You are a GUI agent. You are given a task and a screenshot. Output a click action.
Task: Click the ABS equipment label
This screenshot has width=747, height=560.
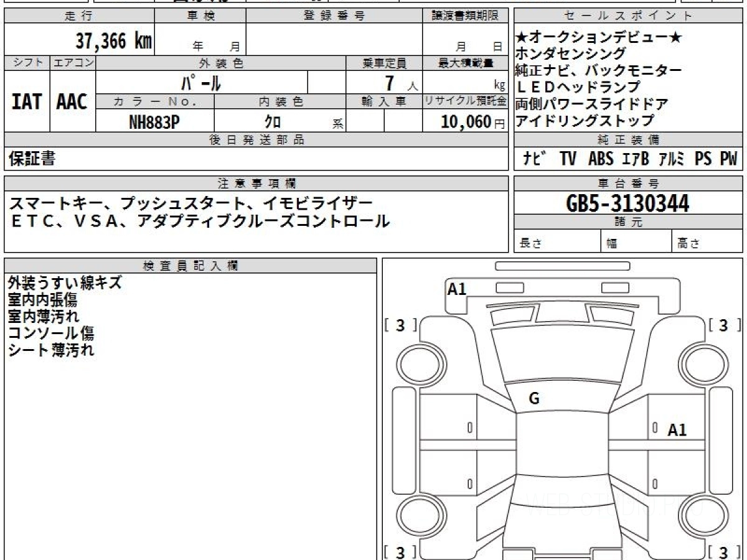tap(601, 159)
